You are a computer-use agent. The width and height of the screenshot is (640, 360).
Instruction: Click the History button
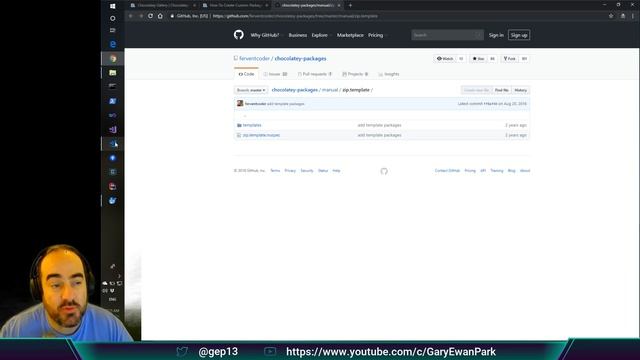pyautogui.click(x=520, y=90)
